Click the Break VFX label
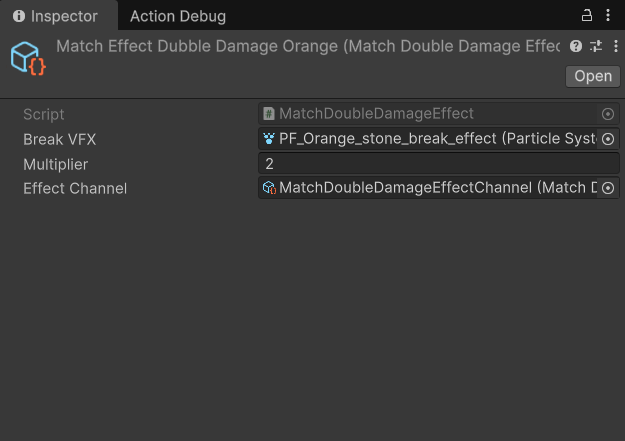Screen dimensions: 625x441 [x=59, y=140]
